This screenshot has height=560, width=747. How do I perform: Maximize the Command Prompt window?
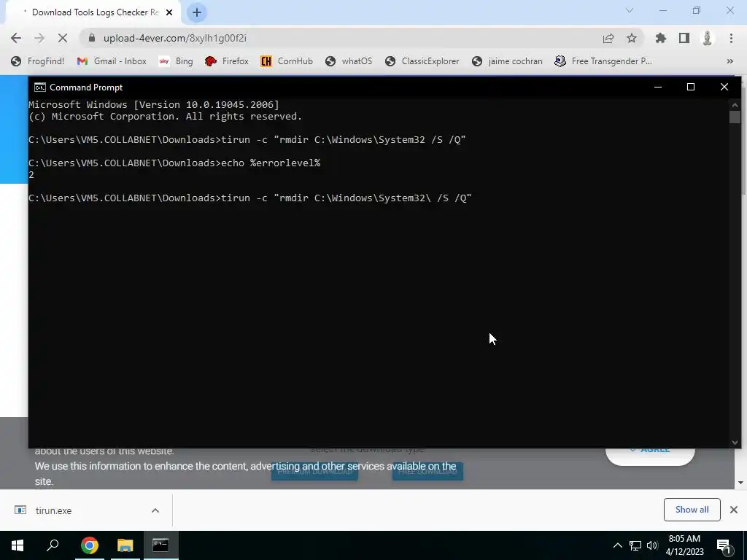tap(691, 87)
